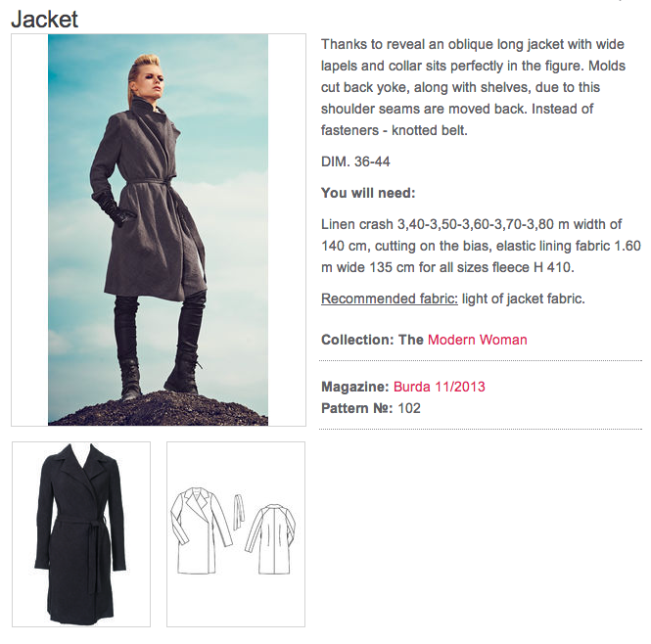Click the Pattern number 102 text
Viewport: 651px width, 644px height.
click(x=371, y=408)
